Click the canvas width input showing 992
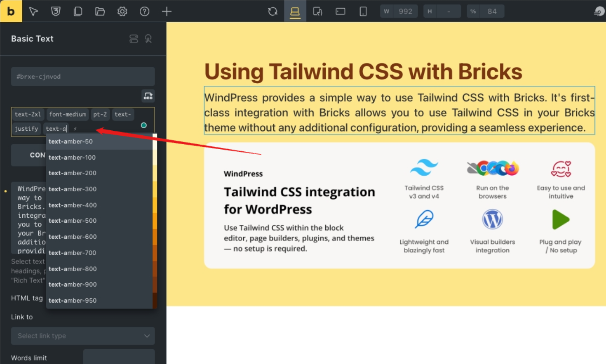Screen dimensions: 606x364 click(405, 11)
